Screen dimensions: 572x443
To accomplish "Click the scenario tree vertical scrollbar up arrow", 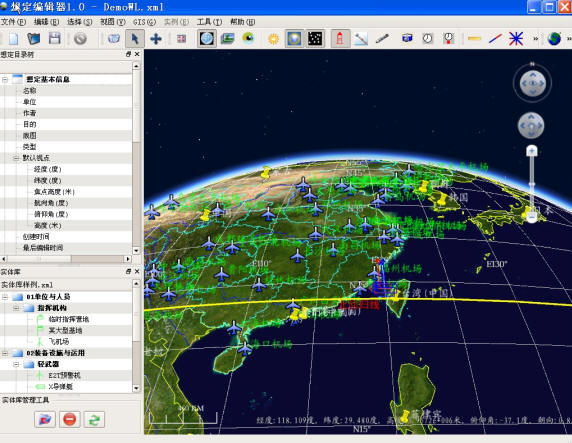I will point(136,66).
